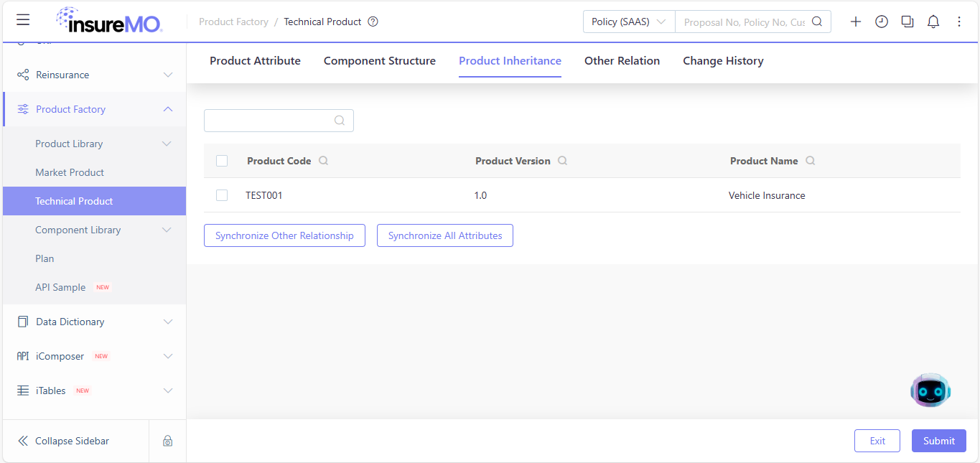
Task: Click the Product Code column header
Action: coord(279,161)
